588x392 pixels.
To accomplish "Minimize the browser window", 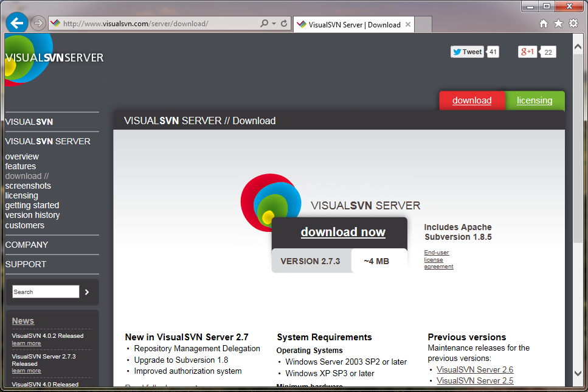I will (x=530, y=6).
